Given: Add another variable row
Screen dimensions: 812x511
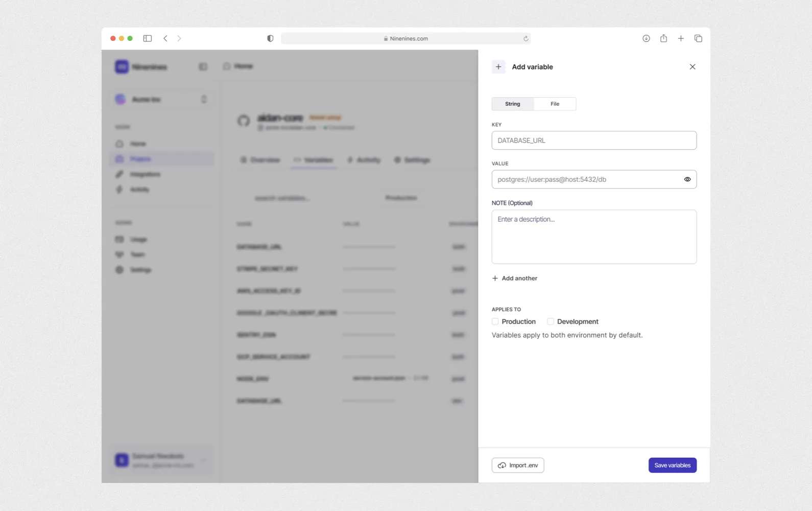Looking at the screenshot, I should pos(515,278).
